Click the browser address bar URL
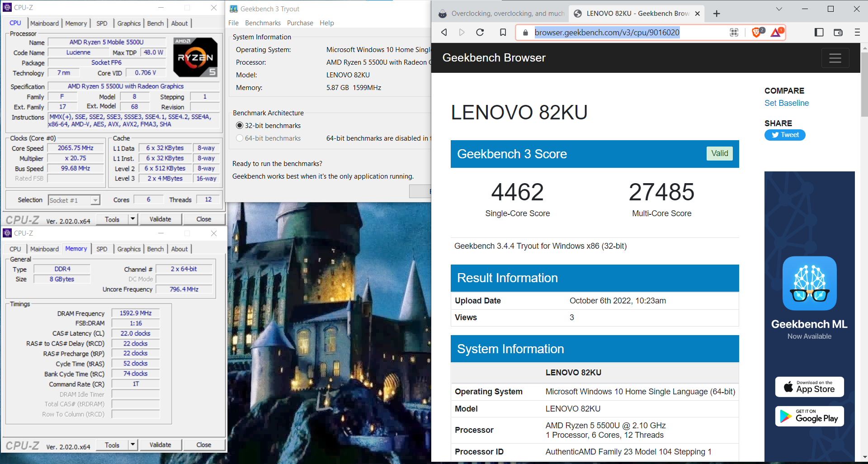This screenshot has width=868, height=464. [x=607, y=33]
